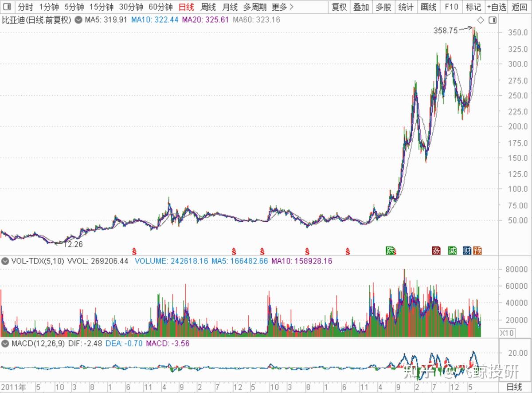Click the red 涨 event marker
532x393 pixels.
click(x=436, y=251)
